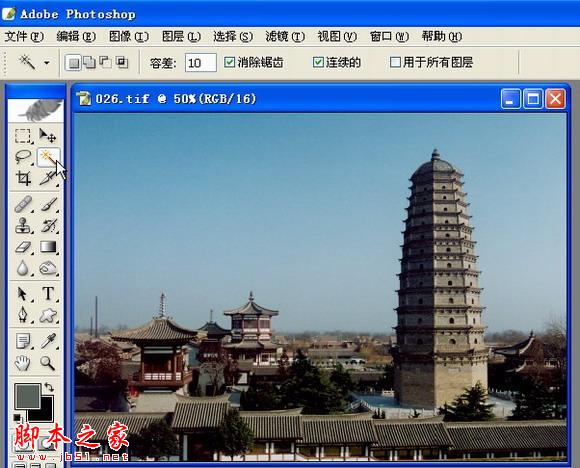
Task: Select the Gradient tool
Action: point(48,247)
